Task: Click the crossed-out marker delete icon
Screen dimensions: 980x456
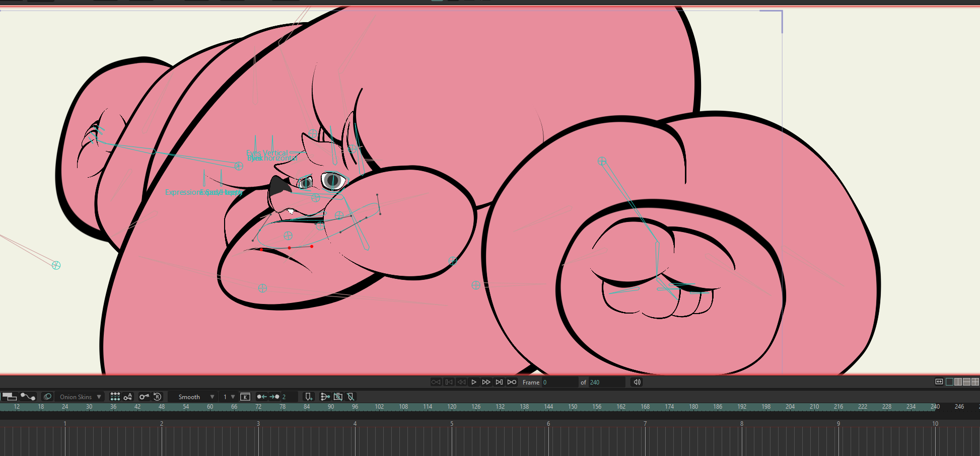Action: (x=351, y=397)
